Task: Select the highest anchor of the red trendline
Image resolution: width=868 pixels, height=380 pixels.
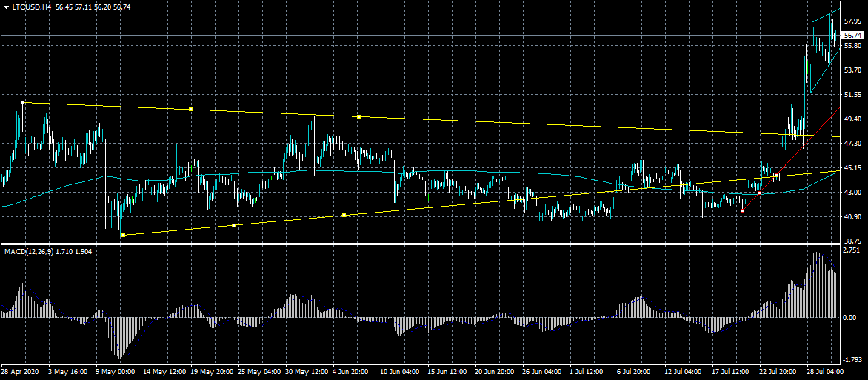Action: [x=777, y=175]
